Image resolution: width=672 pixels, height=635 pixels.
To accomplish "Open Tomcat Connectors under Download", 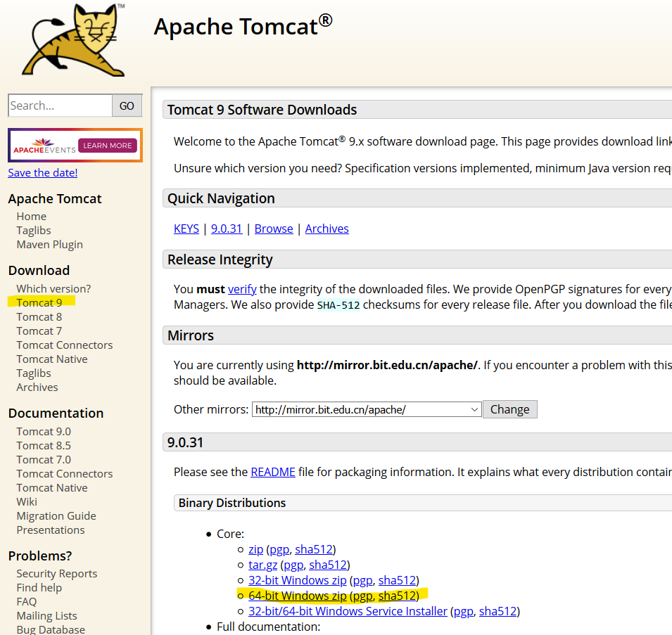I will point(65,345).
